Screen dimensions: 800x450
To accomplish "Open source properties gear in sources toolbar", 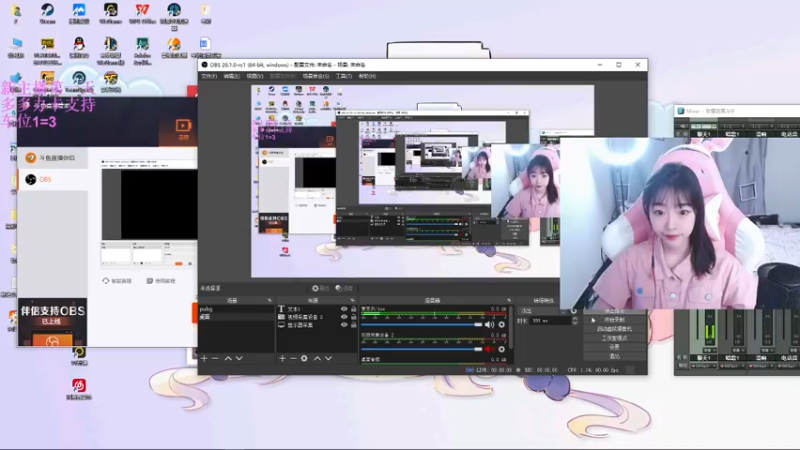I will click(x=304, y=359).
